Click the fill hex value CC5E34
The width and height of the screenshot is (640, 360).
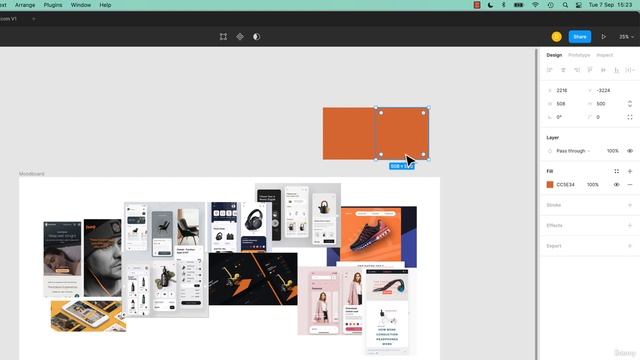pos(565,185)
